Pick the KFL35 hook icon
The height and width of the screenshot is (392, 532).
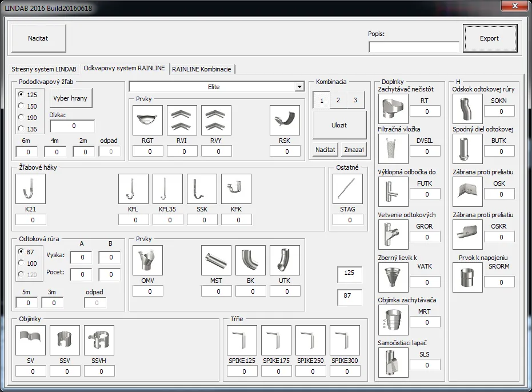[x=167, y=189]
